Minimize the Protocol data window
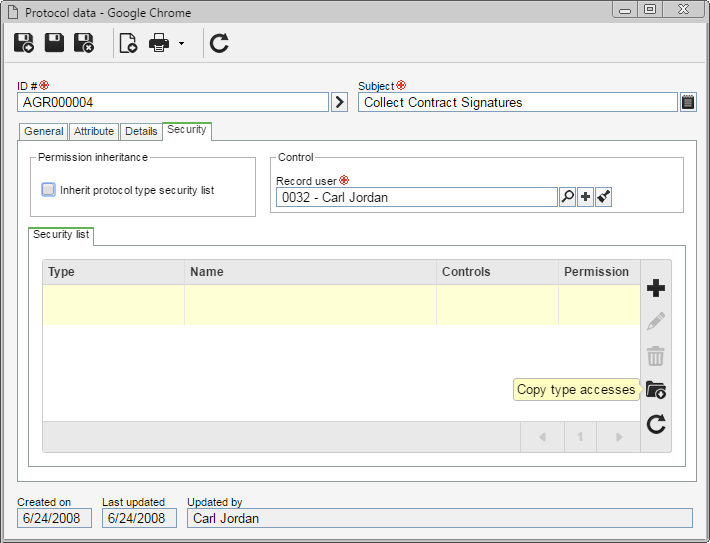Screen dimensions: 710x543 point(625,10)
